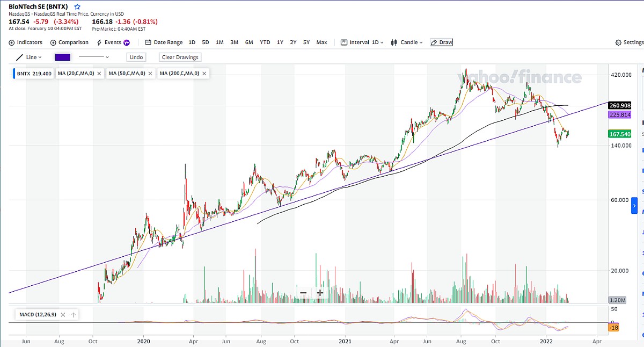This screenshot has width=644, height=347.
Task: Zoom out the chart with minus icon
Action: click(303, 293)
